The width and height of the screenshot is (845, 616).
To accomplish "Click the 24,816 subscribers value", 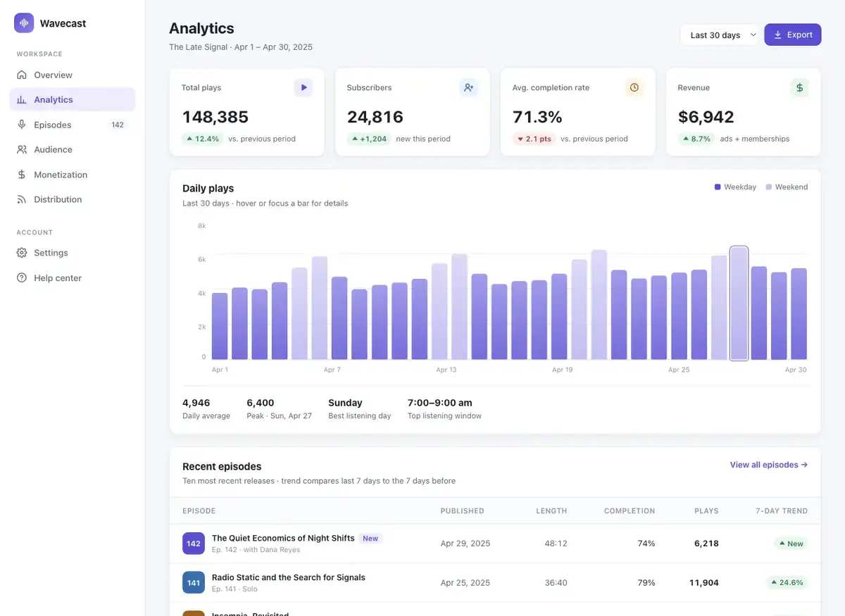I will 375,117.
